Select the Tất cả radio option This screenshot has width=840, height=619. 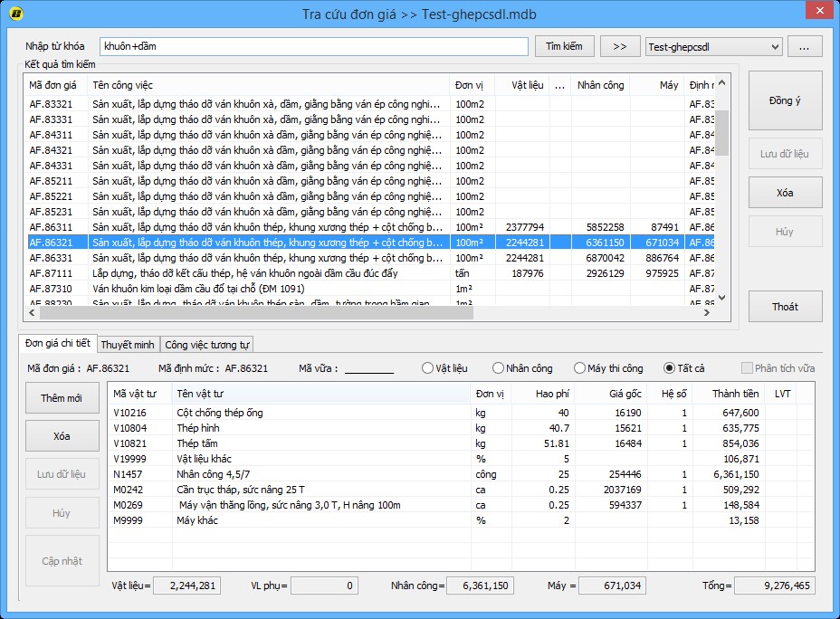click(x=670, y=368)
